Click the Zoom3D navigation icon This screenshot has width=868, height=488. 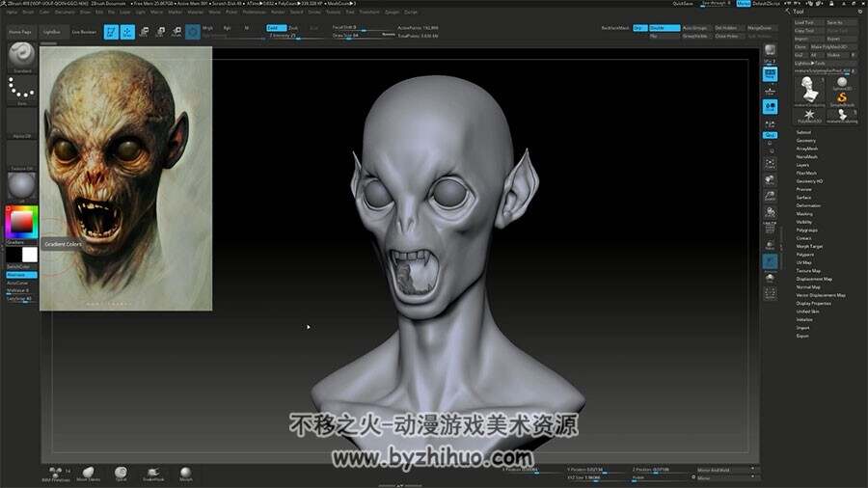770,196
